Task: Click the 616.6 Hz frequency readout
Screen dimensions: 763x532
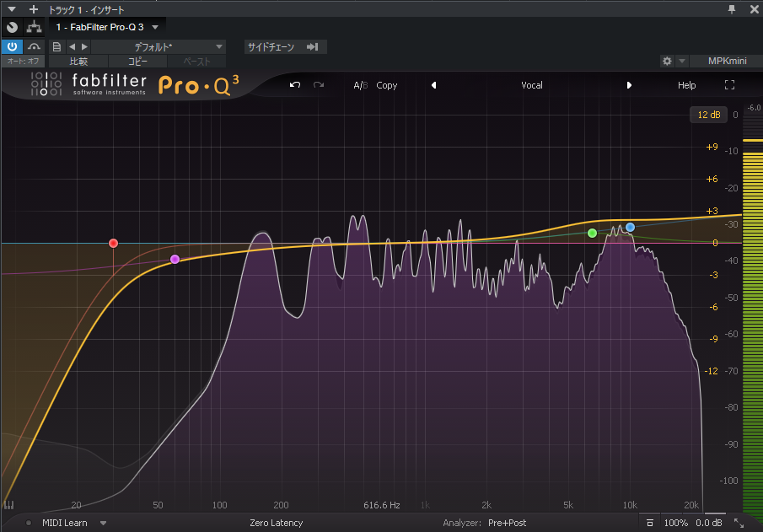Action: pos(381,505)
